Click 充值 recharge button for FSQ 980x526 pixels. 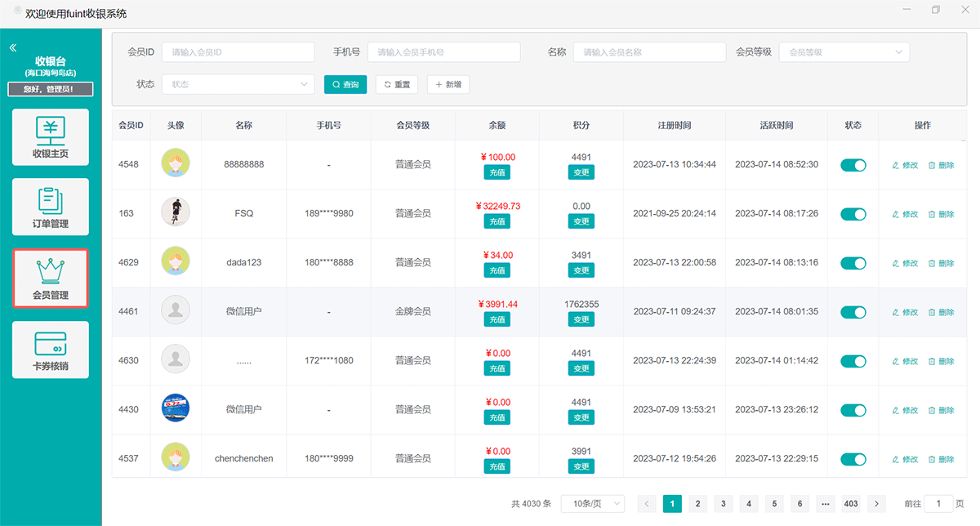[x=497, y=221]
